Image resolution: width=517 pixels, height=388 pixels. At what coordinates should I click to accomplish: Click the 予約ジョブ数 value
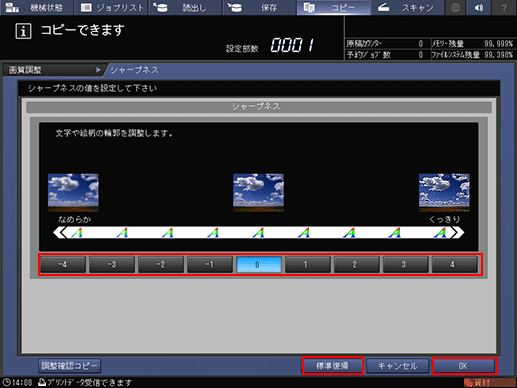(421, 55)
